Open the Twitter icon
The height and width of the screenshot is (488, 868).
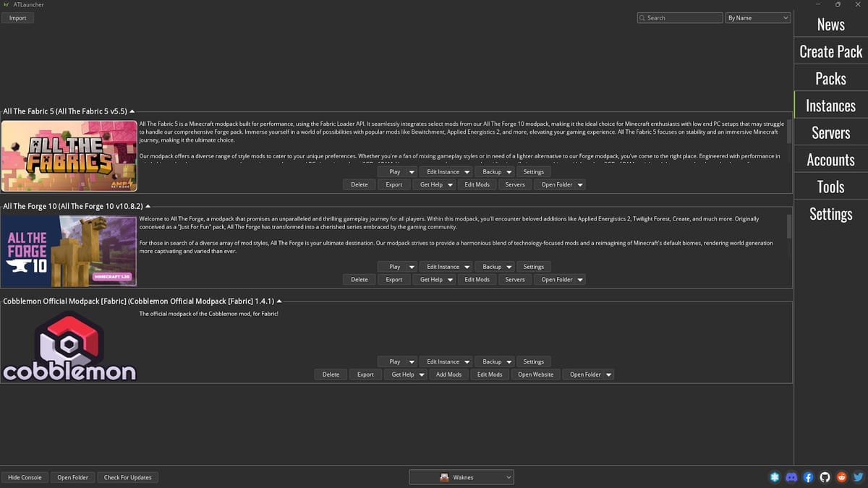(858, 477)
